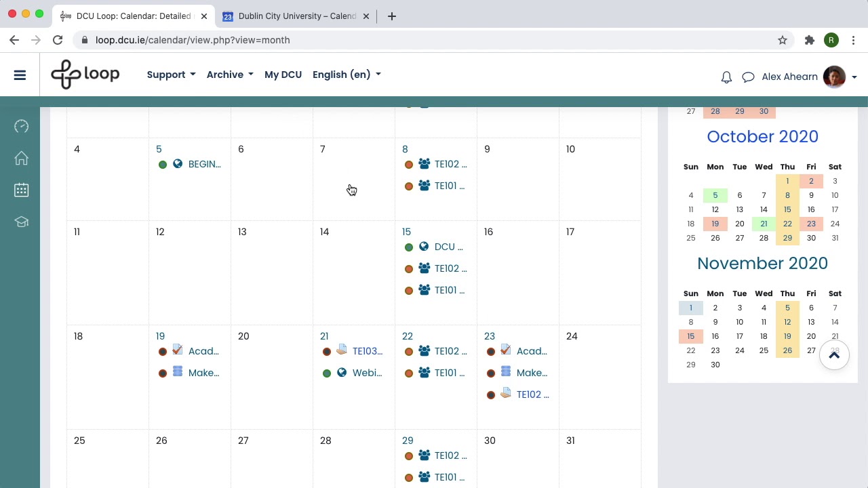Viewport: 868px width, 488px height.
Task: Click group icon beside TE102 on October 8
Action: click(424, 163)
